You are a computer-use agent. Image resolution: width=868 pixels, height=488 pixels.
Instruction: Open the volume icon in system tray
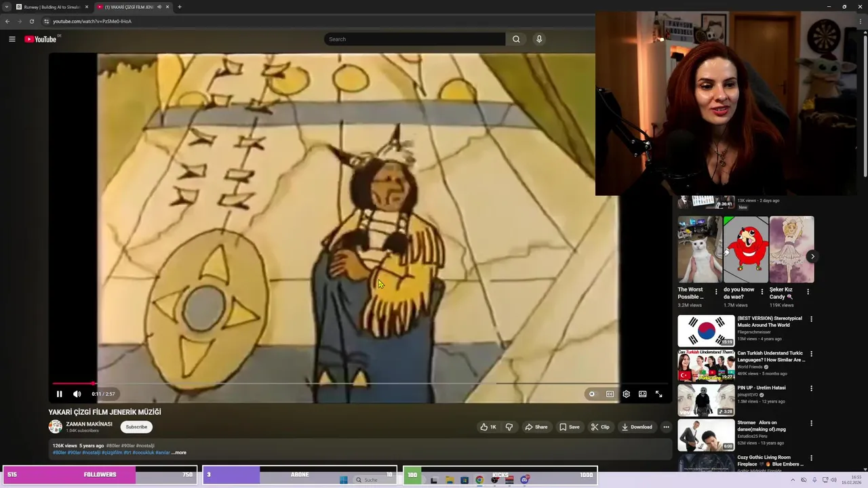click(x=834, y=480)
